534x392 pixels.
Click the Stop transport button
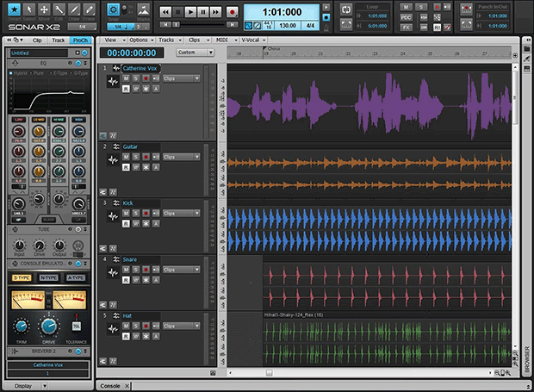177,12
